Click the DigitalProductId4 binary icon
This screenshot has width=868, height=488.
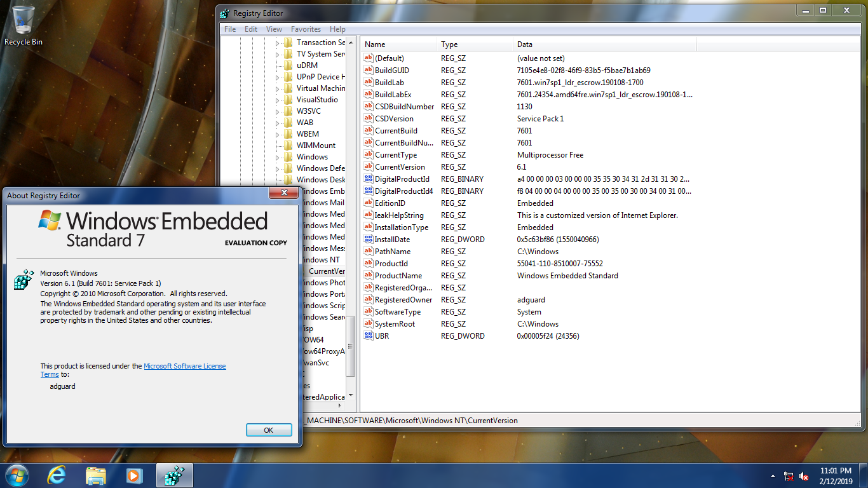coord(368,191)
